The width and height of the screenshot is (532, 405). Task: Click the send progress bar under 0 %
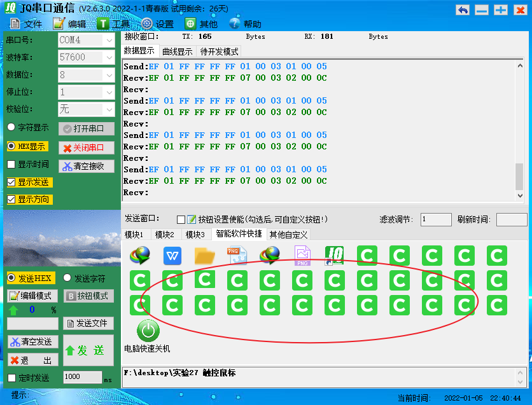tap(32, 324)
